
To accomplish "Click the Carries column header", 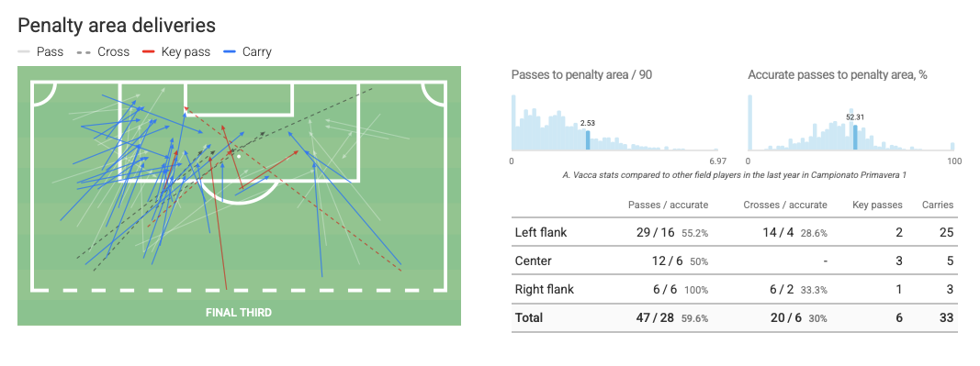I will click(x=938, y=205).
